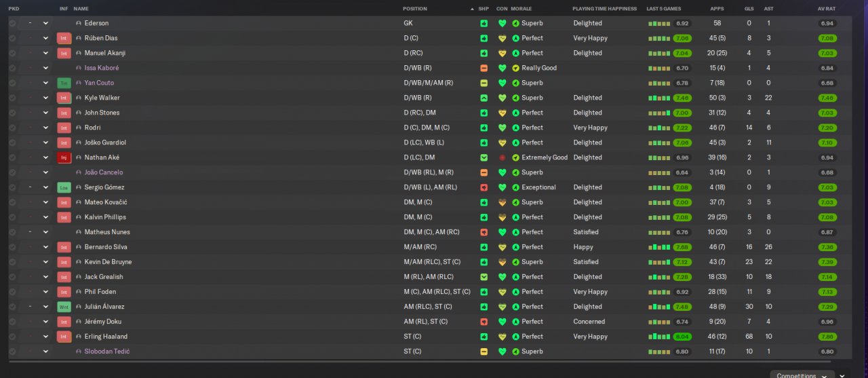The image size is (868, 378).
Task: Sort by the AV RAT column header
Action: click(x=827, y=9)
